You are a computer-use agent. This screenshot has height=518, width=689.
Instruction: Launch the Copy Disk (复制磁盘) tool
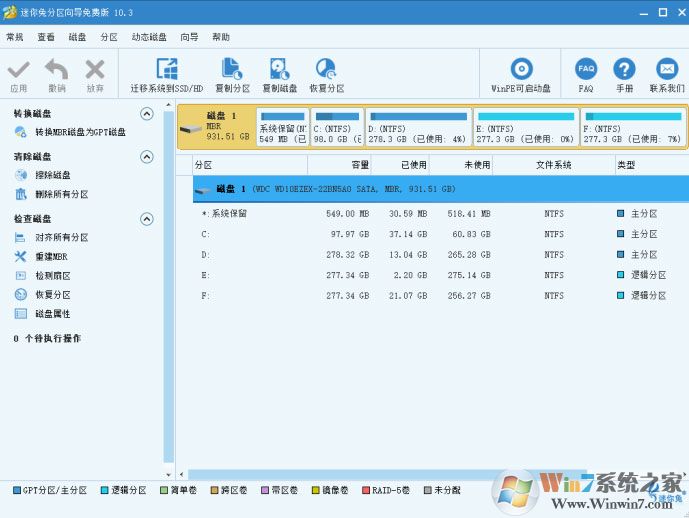(x=279, y=70)
